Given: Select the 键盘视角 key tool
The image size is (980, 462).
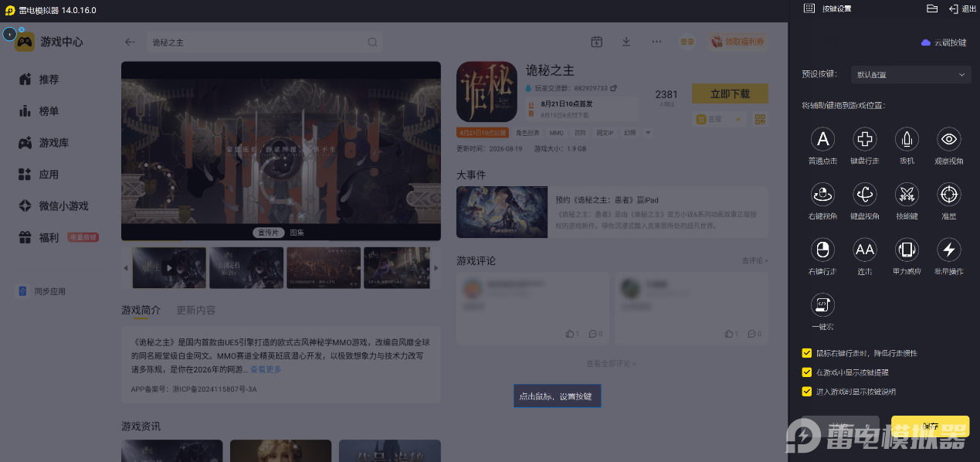Looking at the screenshot, I should tap(865, 195).
